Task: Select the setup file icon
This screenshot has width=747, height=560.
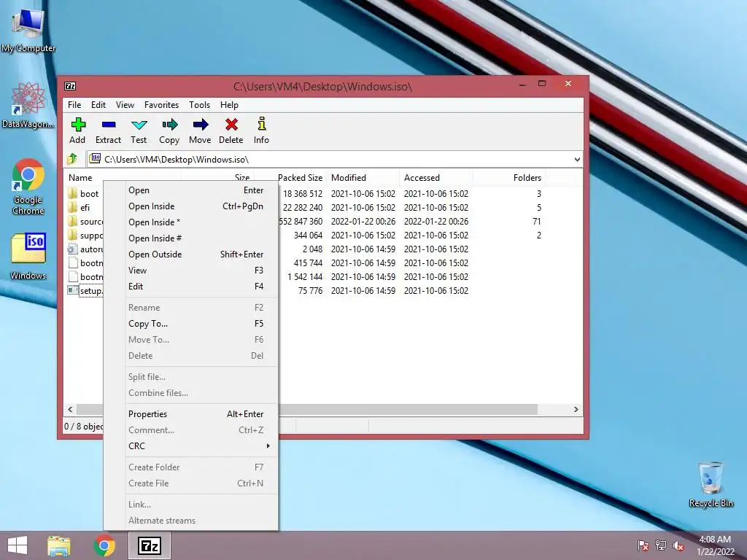Action: 72,290
